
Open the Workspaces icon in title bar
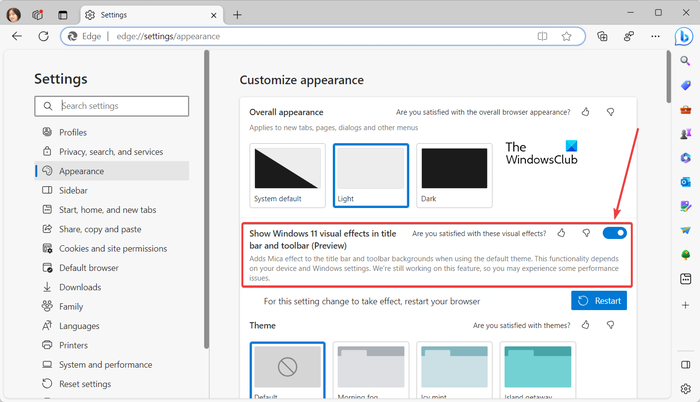(38, 15)
